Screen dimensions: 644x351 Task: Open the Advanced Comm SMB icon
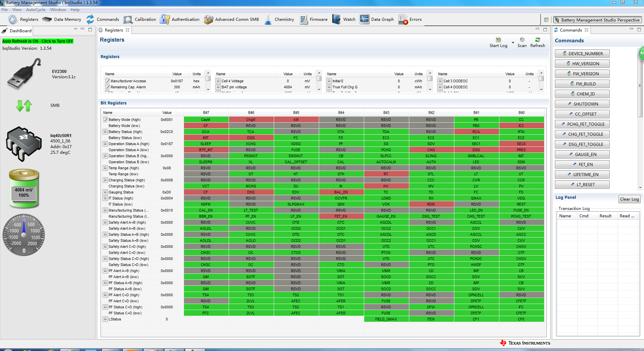(x=209, y=19)
